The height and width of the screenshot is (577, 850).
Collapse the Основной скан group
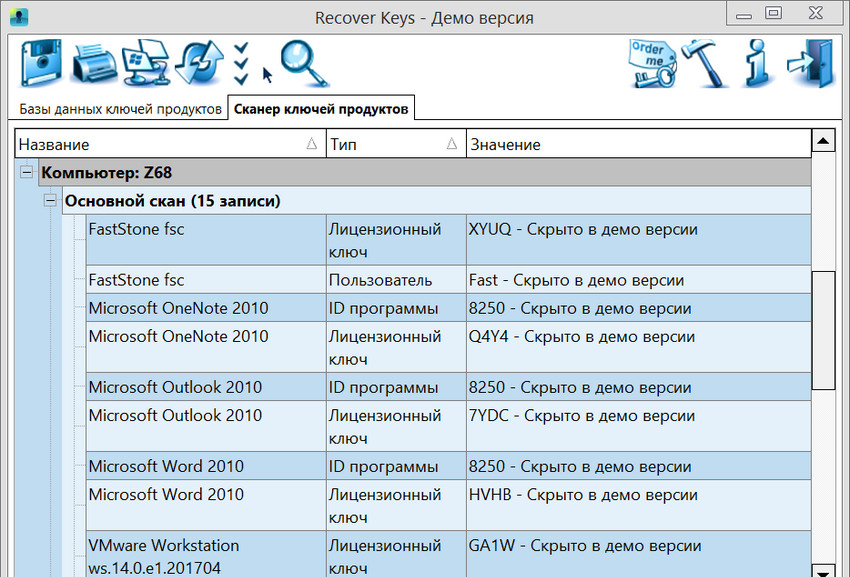[x=51, y=201]
